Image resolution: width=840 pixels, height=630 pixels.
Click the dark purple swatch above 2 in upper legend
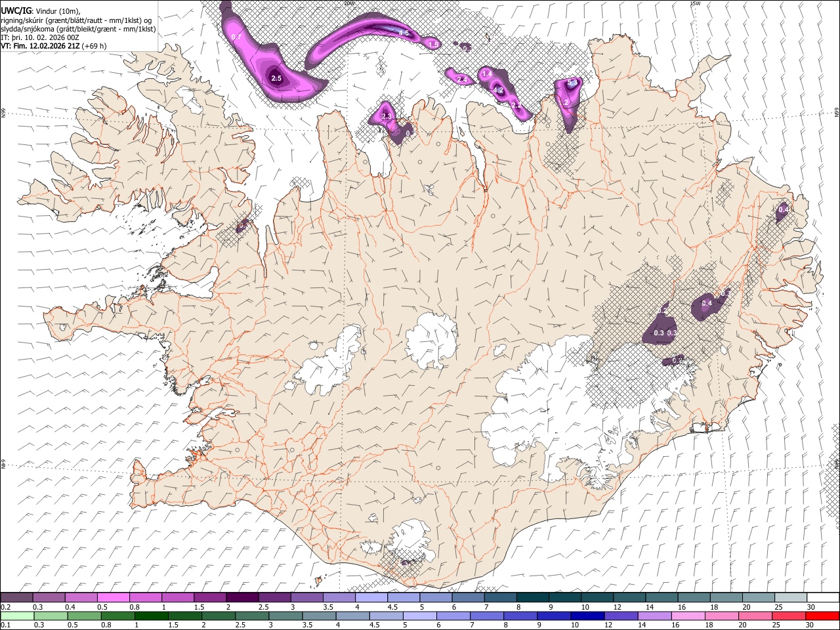click(x=242, y=597)
